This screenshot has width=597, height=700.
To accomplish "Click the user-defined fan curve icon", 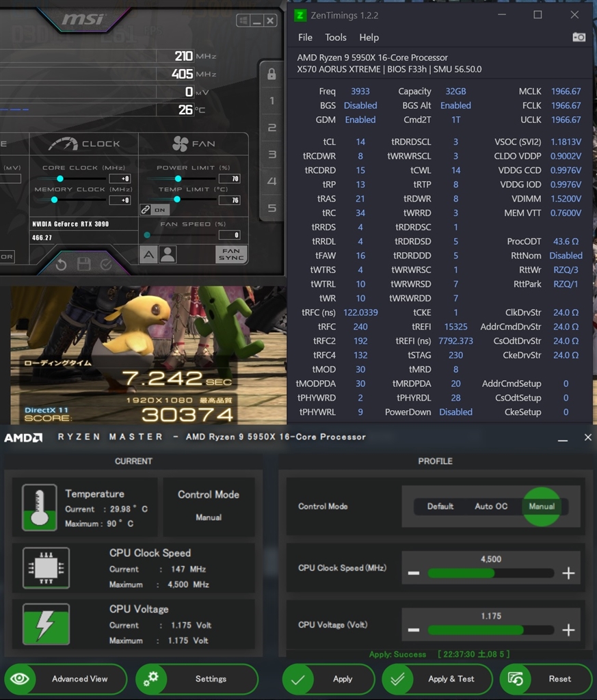I will (168, 255).
